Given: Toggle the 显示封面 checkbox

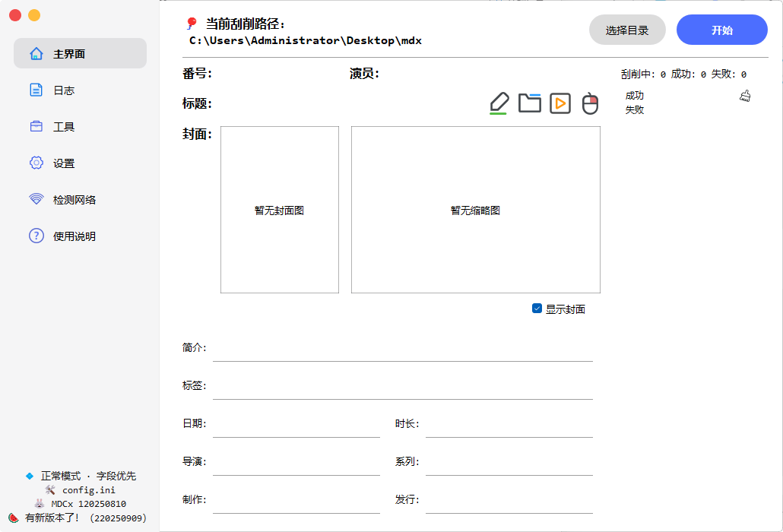Looking at the screenshot, I should (537, 309).
